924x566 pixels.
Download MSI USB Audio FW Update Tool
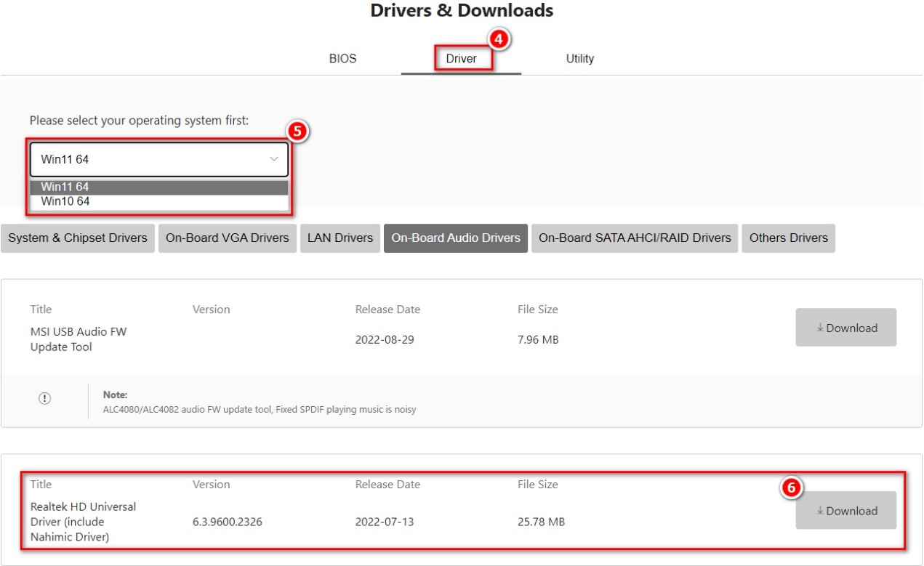coord(845,328)
